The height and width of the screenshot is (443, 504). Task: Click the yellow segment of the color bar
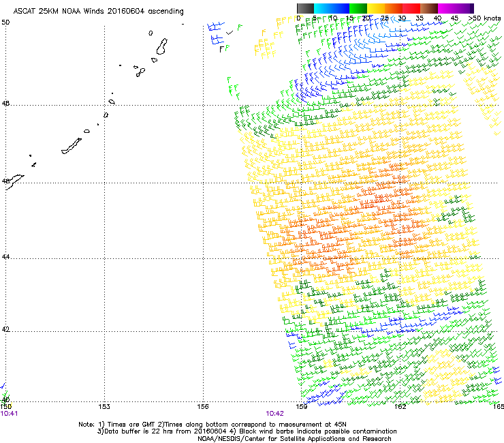click(x=376, y=8)
